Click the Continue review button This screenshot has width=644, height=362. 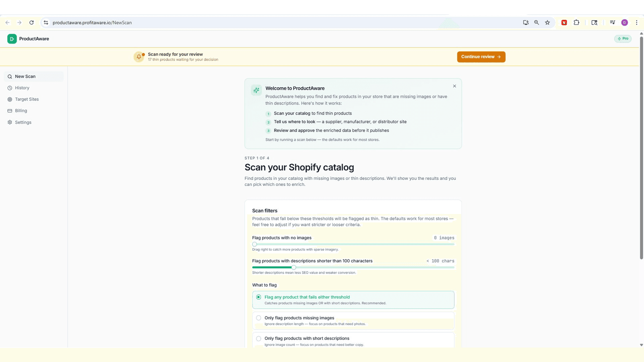(481, 57)
